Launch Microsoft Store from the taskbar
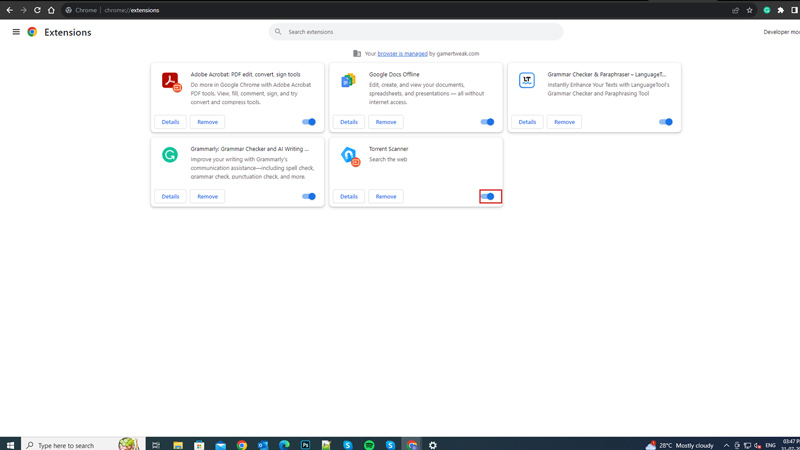The width and height of the screenshot is (800, 450). pos(199,445)
